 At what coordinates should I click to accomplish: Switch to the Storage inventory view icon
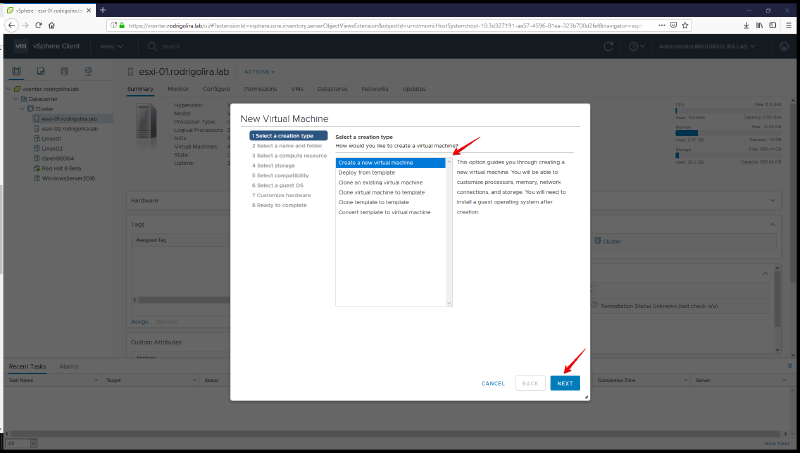[x=64, y=72]
